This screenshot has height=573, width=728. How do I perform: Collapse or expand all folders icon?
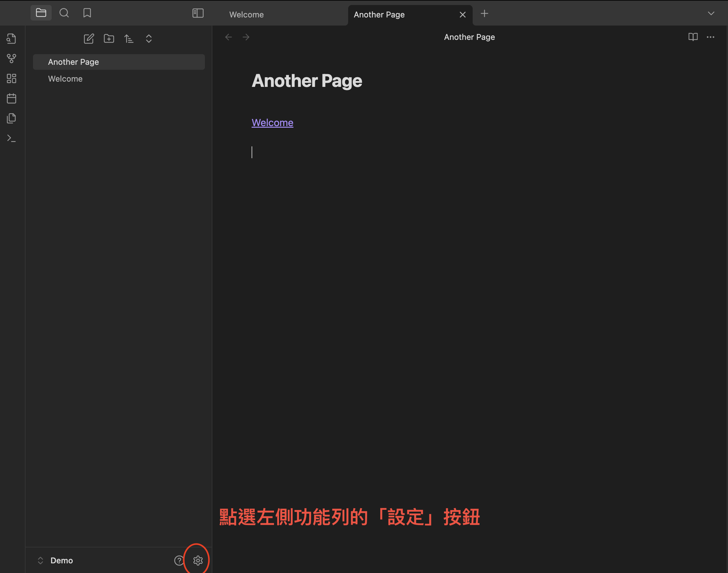click(149, 39)
